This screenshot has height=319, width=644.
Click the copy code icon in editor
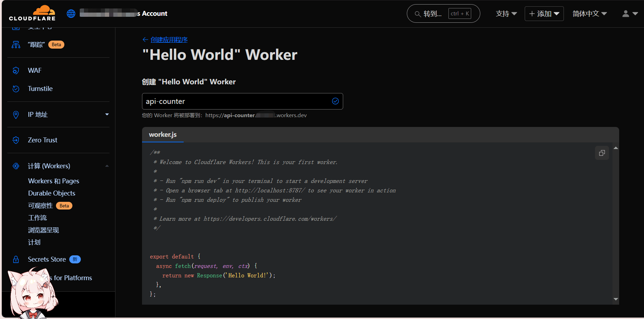coord(602,153)
